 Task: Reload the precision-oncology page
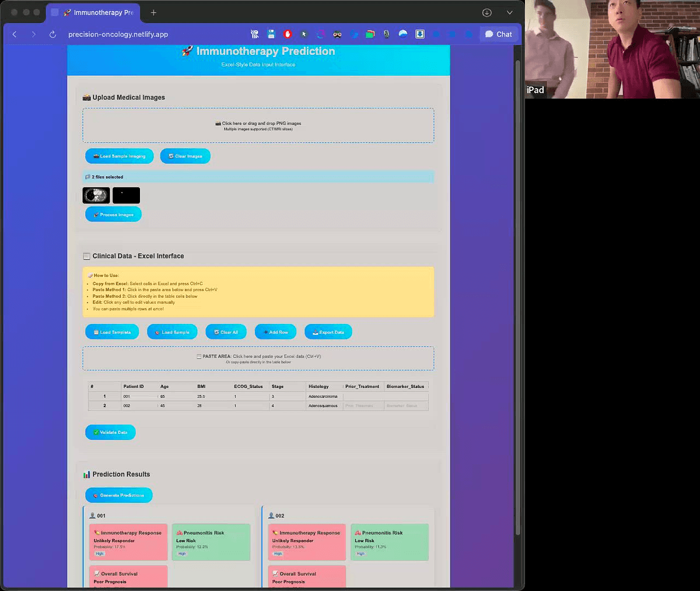point(52,34)
